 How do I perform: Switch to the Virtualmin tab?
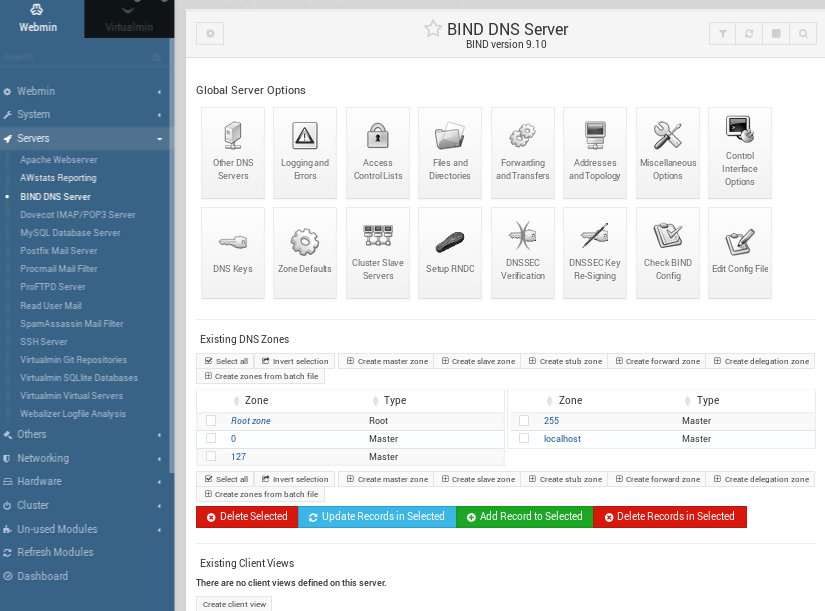click(x=129, y=19)
